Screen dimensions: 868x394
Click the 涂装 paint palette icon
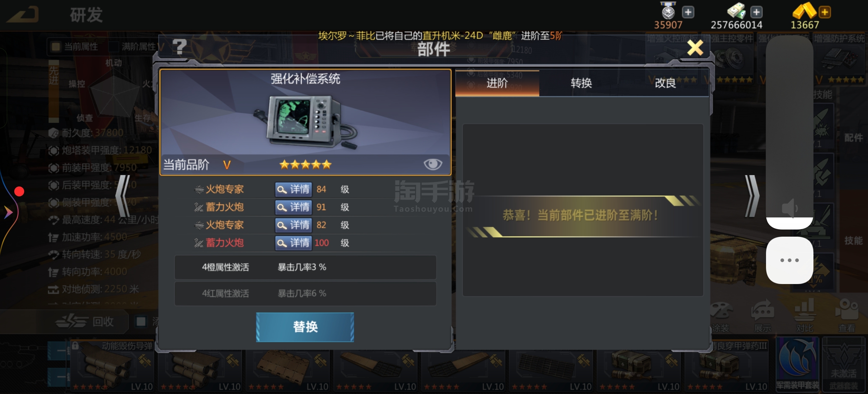[720, 316]
